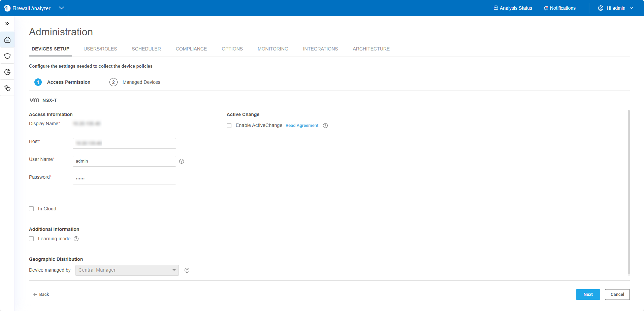Viewport: 644px width, 311px height.
Task: Click help icon next to Device managed by
Action: 187,270
